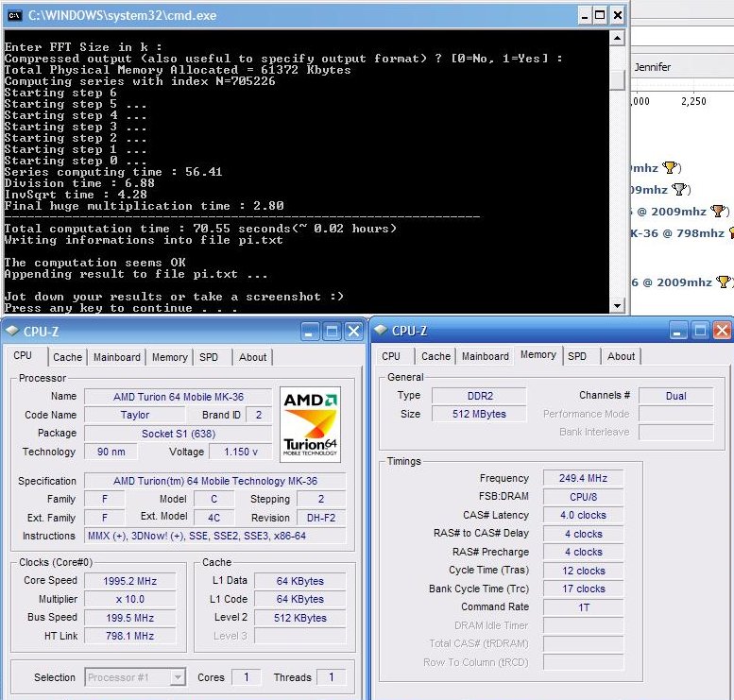Click the memory Size value '512 MBytes'

479,414
